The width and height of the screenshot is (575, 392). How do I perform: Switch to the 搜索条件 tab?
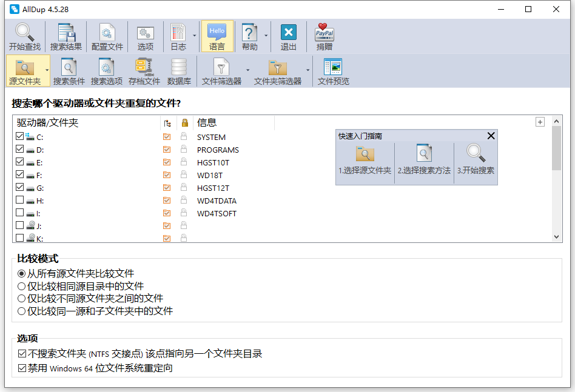(x=69, y=71)
